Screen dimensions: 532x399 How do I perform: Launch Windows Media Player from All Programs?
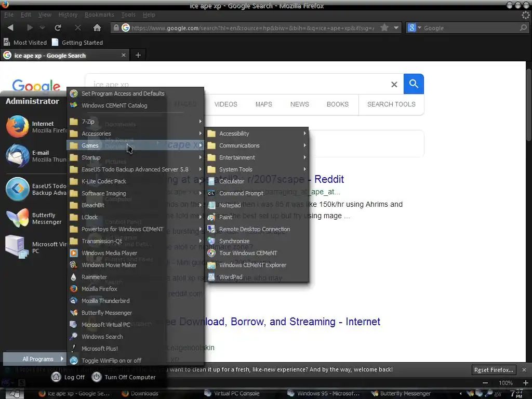(x=136, y=253)
